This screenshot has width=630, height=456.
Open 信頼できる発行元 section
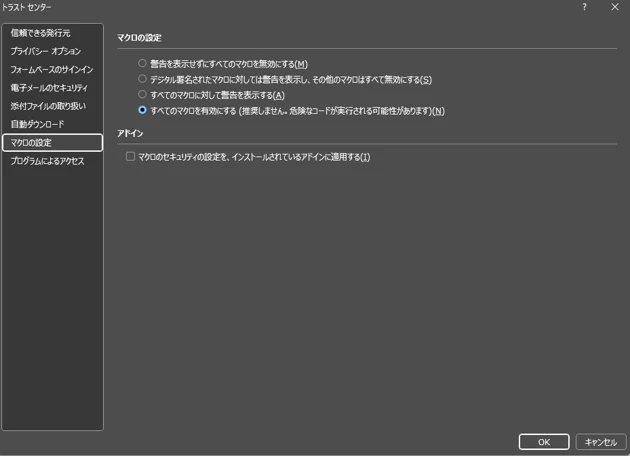[x=52, y=33]
